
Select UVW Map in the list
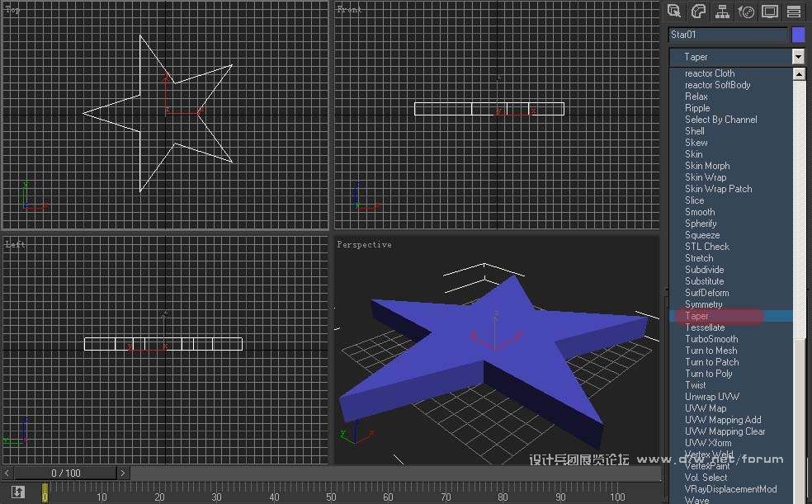[706, 408]
